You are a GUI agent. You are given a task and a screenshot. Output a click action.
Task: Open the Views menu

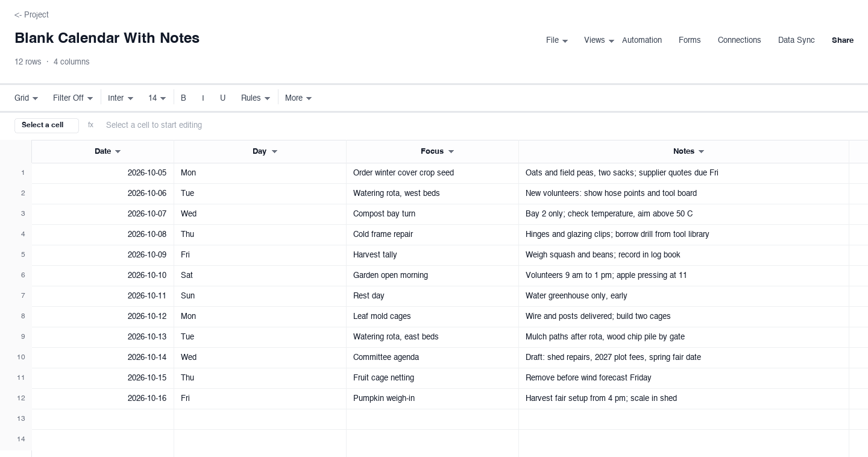click(x=599, y=40)
